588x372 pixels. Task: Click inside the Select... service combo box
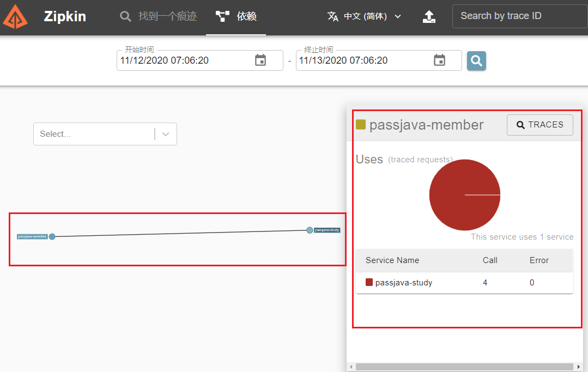coord(93,134)
